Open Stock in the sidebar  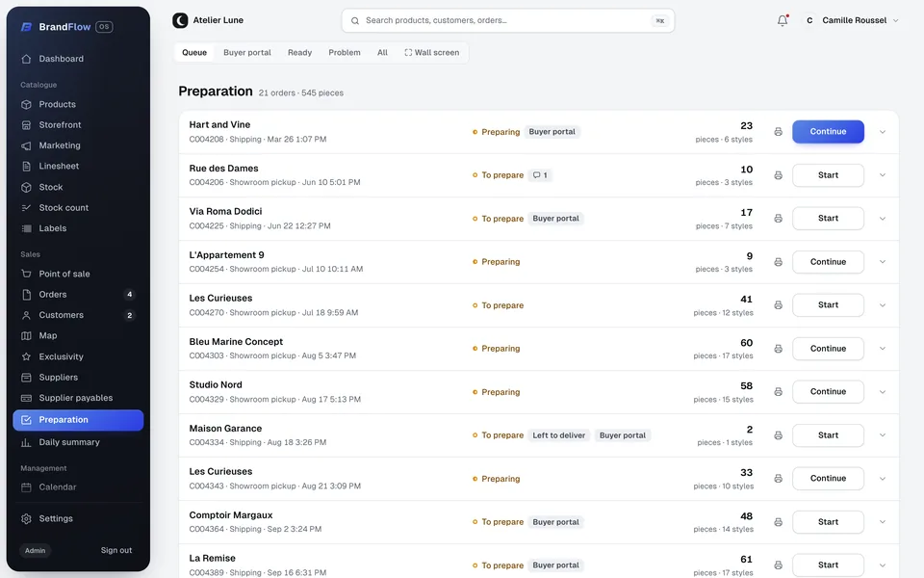(x=78, y=188)
